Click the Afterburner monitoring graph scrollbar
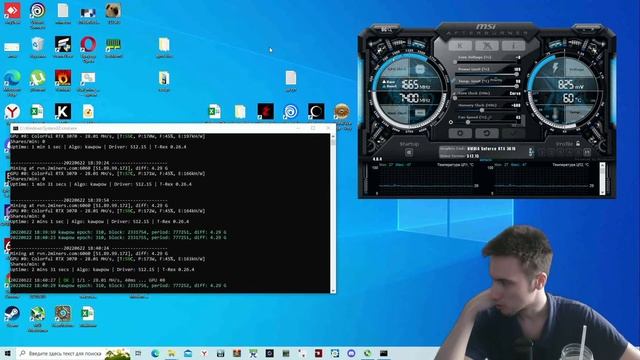Image resolution: width=640 pixels, height=360 pixels. (x=602, y=178)
